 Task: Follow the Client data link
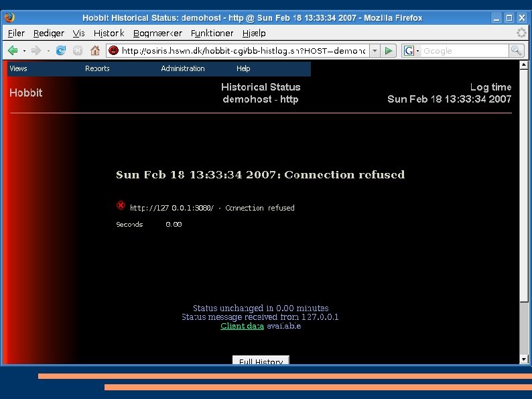pos(242,326)
